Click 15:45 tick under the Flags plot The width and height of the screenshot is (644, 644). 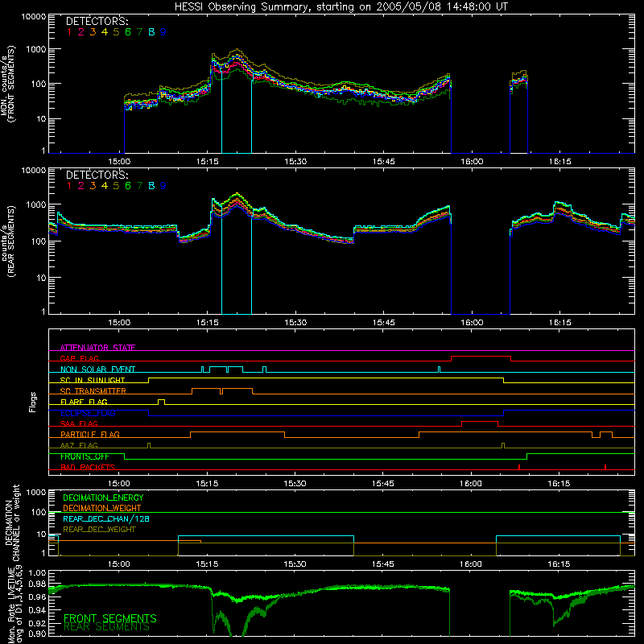pos(383,484)
